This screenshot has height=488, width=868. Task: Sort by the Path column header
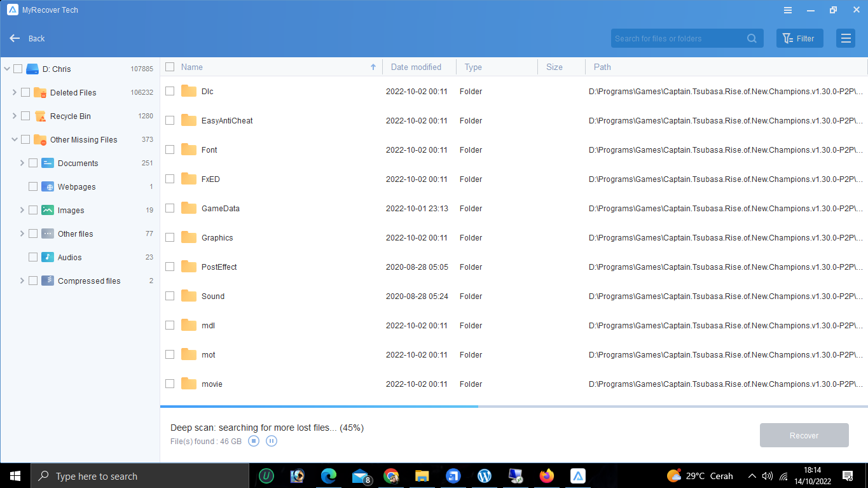[602, 67]
